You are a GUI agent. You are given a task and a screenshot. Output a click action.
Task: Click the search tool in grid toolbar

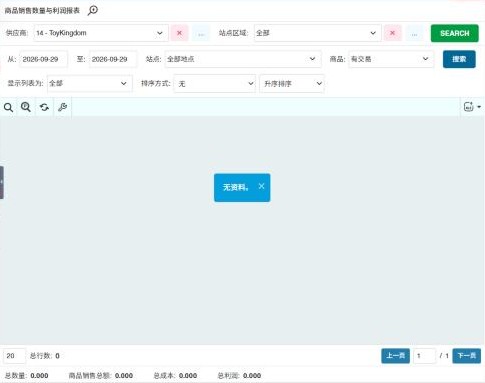8,107
